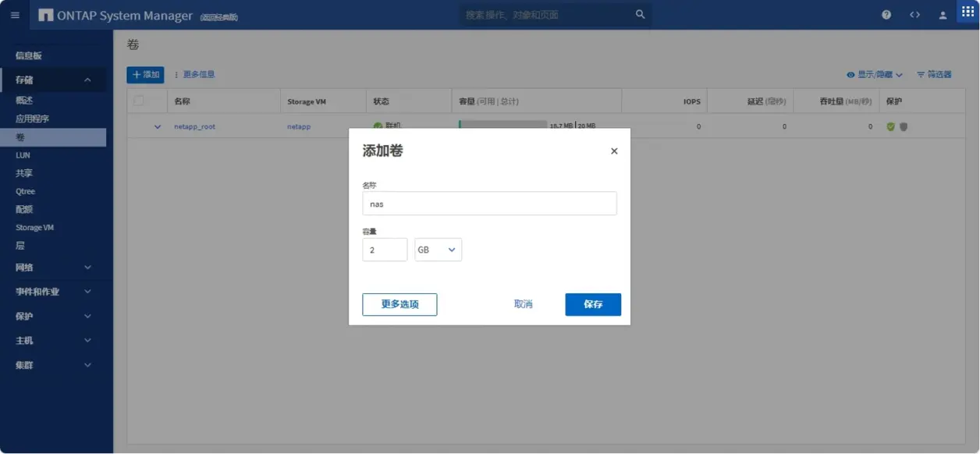Click the help question mark icon
The image size is (980, 454).
coord(886,15)
